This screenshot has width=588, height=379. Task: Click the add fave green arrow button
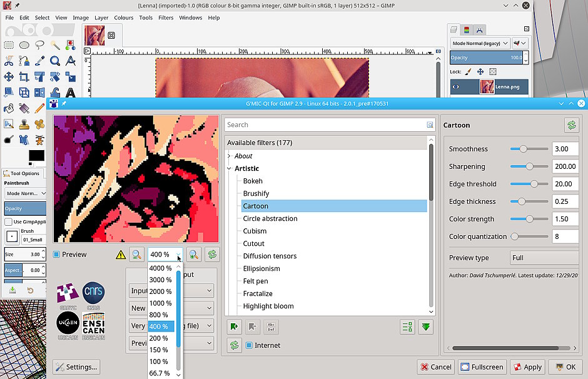(235, 327)
